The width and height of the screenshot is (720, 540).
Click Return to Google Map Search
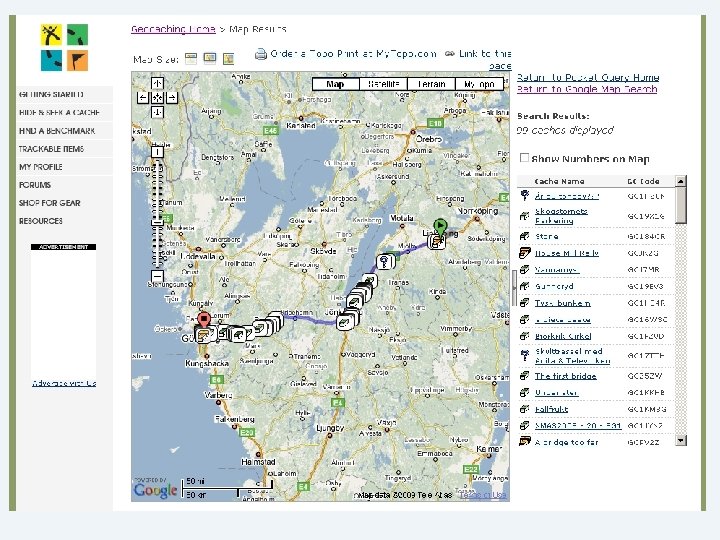[x=587, y=89]
